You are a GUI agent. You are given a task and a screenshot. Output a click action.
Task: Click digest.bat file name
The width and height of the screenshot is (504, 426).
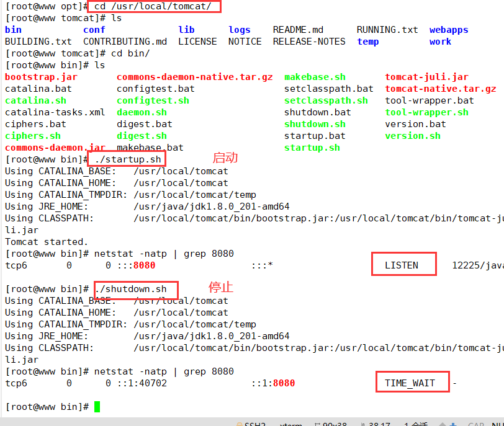coord(145,124)
